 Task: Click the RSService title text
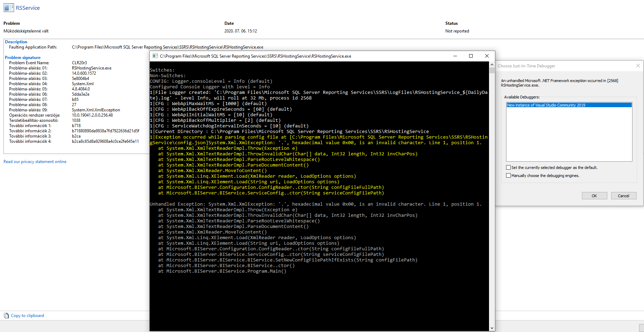coord(28,8)
